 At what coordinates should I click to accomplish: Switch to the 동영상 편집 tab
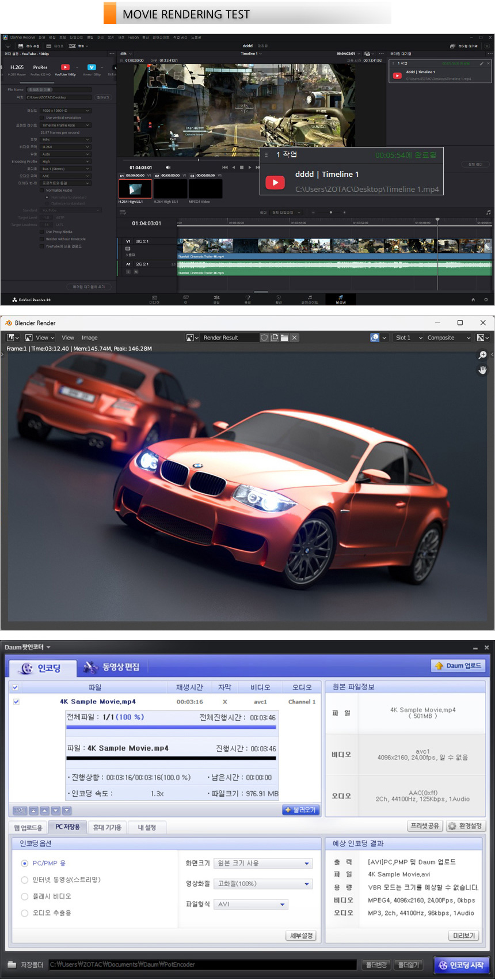click(x=112, y=667)
